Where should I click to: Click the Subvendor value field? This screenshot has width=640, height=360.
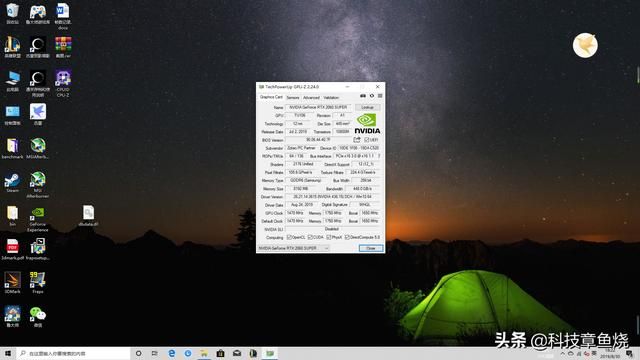click(301, 148)
